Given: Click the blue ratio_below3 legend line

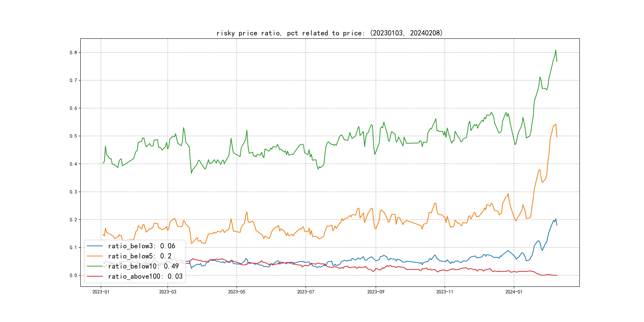Looking at the screenshot, I should (x=94, y=246).
